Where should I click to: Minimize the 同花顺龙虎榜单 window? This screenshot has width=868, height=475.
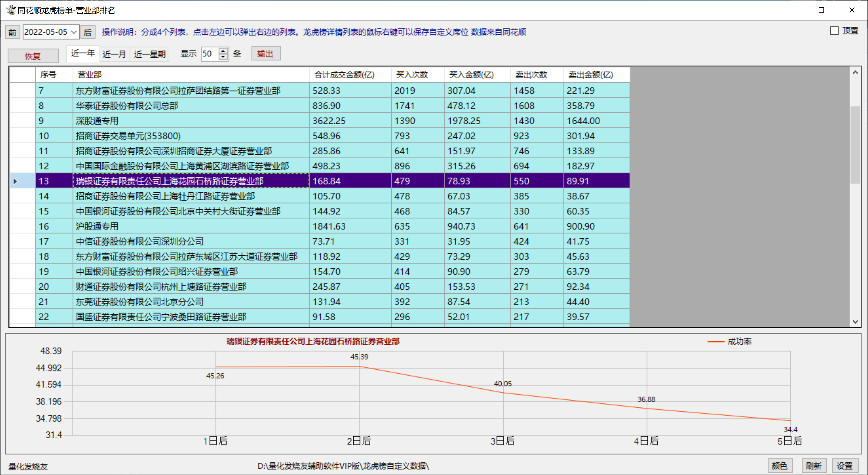click(791, 10)
